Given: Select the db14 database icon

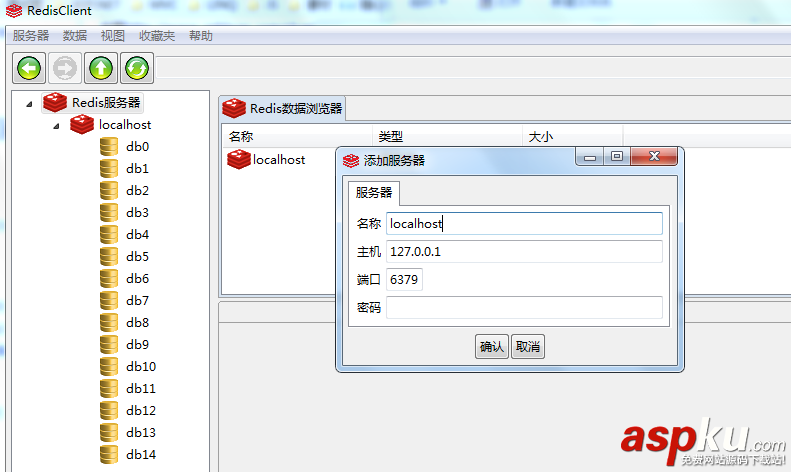Looking at the screenshot, I should (x=109, y=454).
